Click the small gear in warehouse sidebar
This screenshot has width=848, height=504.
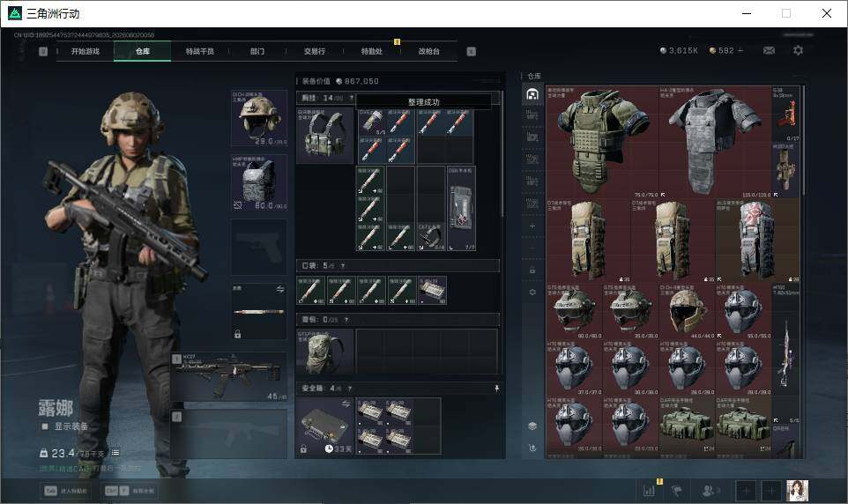[532, 292]
